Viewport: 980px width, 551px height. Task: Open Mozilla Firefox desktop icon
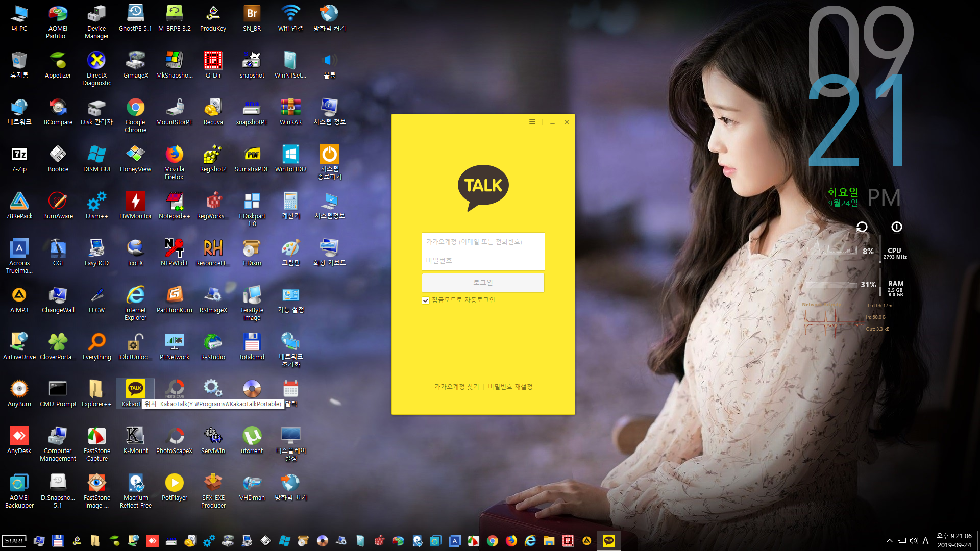pyautogui.click(x=174, y=162)
